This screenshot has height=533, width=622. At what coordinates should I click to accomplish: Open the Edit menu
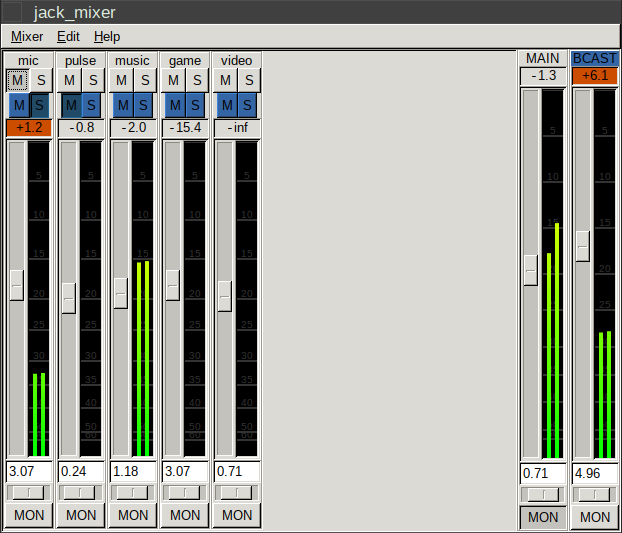[x=68, y=36]
